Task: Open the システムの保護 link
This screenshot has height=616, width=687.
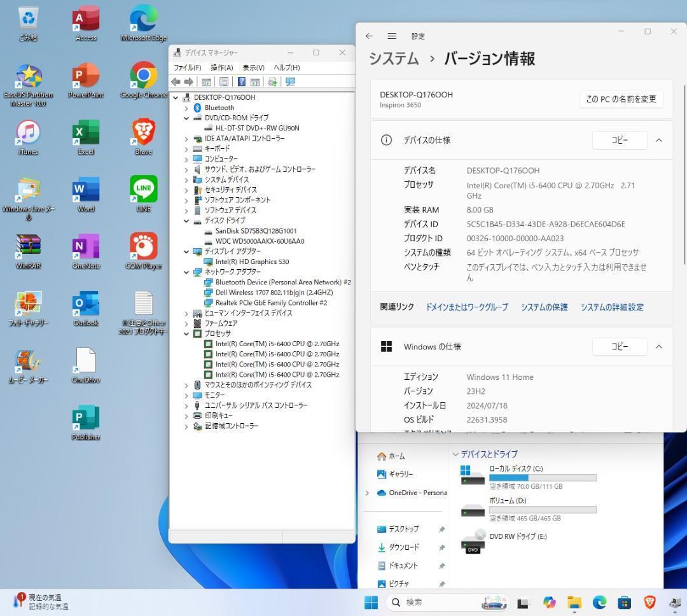Action: tap(544, 307)
